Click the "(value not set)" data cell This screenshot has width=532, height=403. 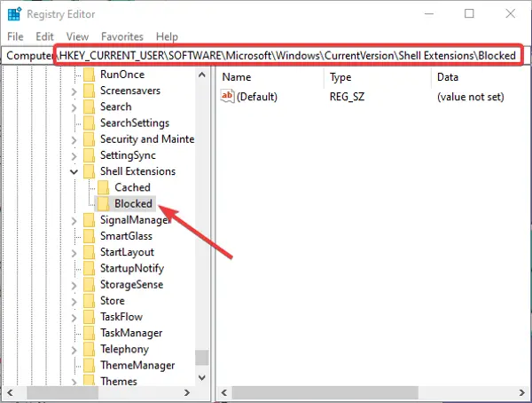coord(471,97)
